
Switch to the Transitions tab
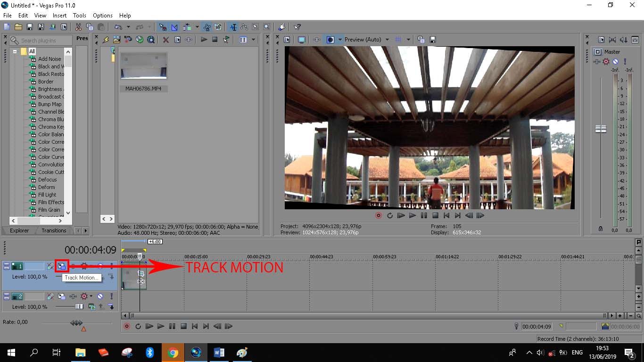(54, 230)
